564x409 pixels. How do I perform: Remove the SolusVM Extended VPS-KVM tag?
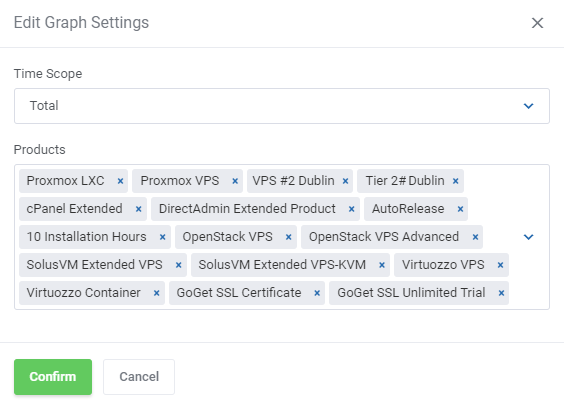(382, 265)
